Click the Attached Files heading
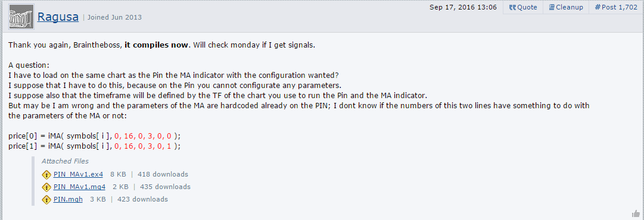The height and width of the screenshot is (220, 644). (65, 161)
